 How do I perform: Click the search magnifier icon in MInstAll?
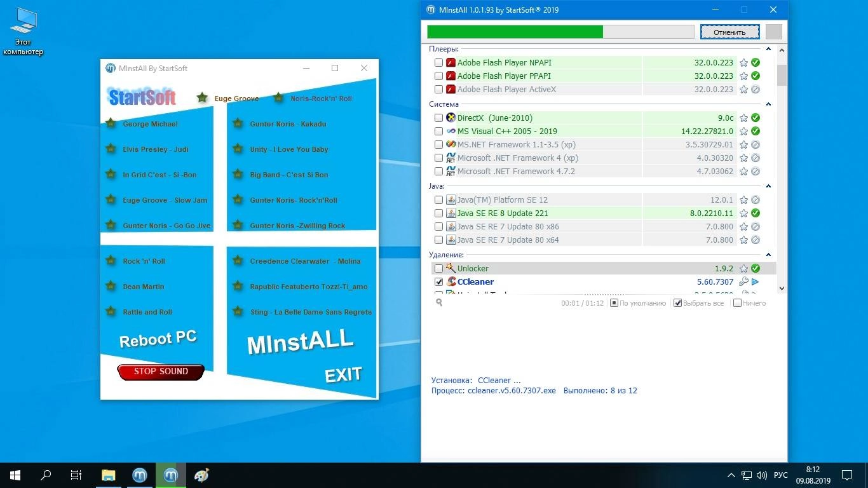[x=439, y=303]
